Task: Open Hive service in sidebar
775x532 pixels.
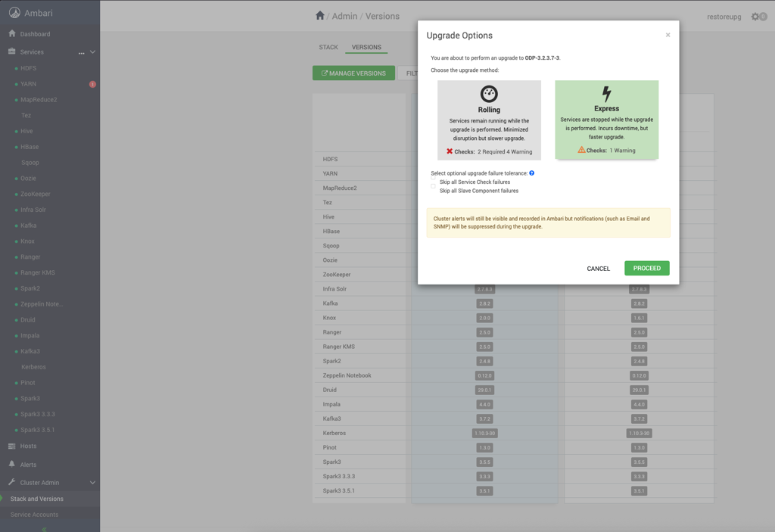Action: (26, 131)
